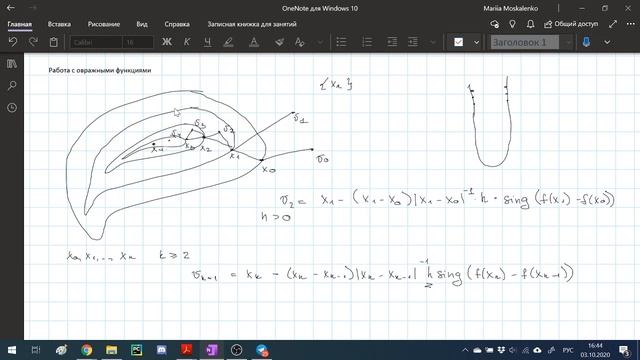Screen dimensions: 640x360
Task: Change input language РУС
Action: point(568,350)
